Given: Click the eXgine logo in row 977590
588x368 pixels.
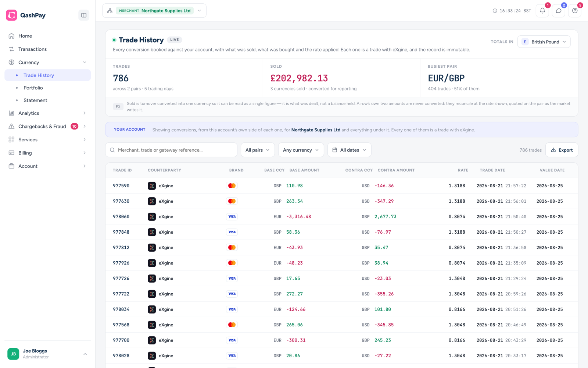Looking at the screenshot, I should tap(152, 186).
